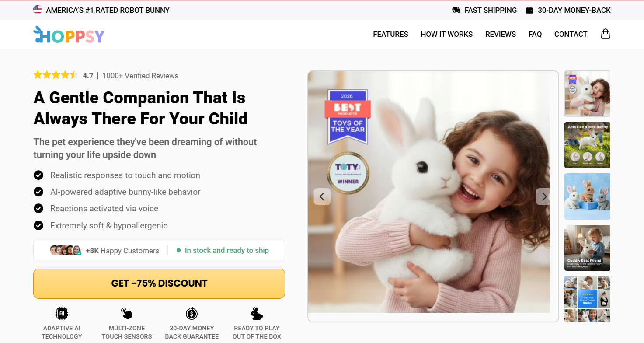Click the Hoppsy bunny logo
Image resolution: width=644 pixels, height=343 pixels.
[69, 35]
